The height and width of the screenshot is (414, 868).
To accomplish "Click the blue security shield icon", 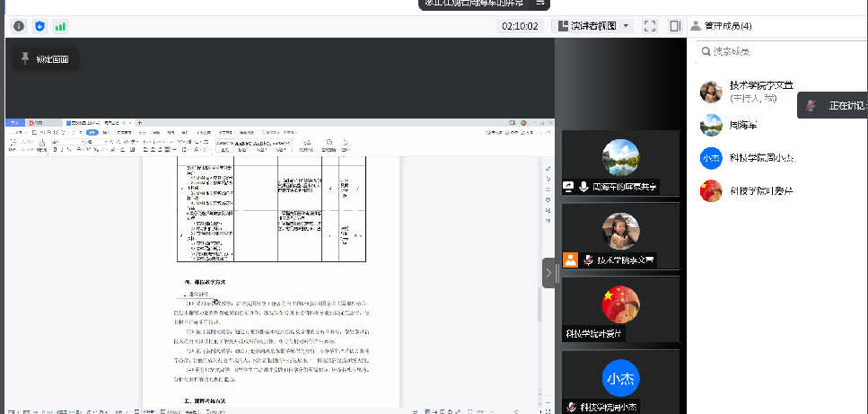I will [39, 26].
